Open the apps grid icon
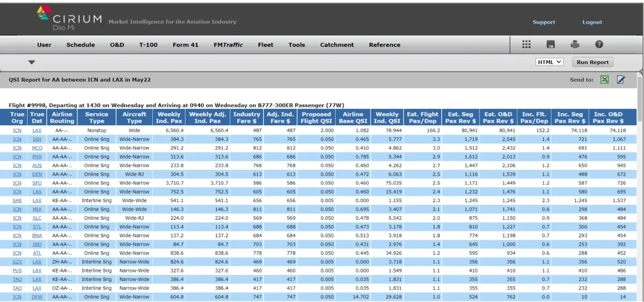The image size is (644, 302). [526, 45]
